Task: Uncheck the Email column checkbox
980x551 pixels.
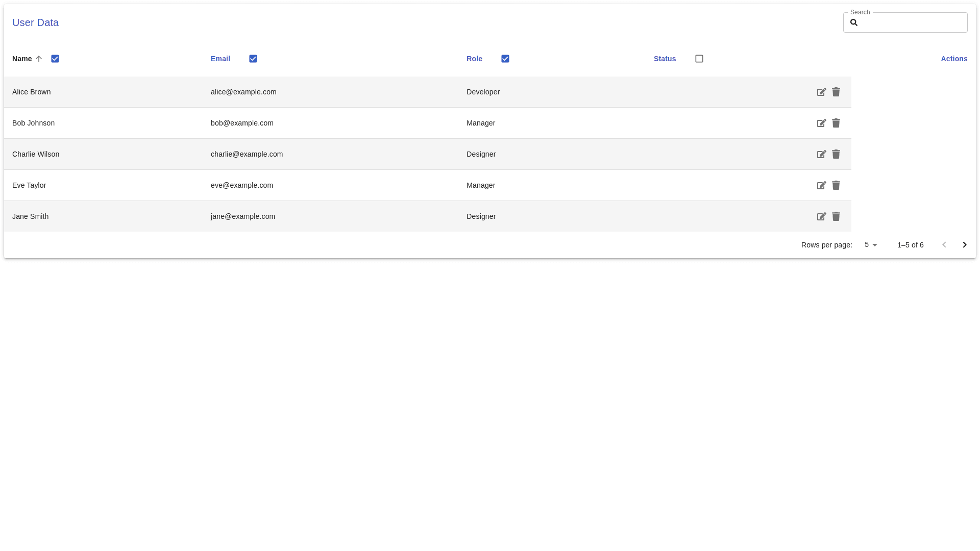Action: click(x=253, y=59)
